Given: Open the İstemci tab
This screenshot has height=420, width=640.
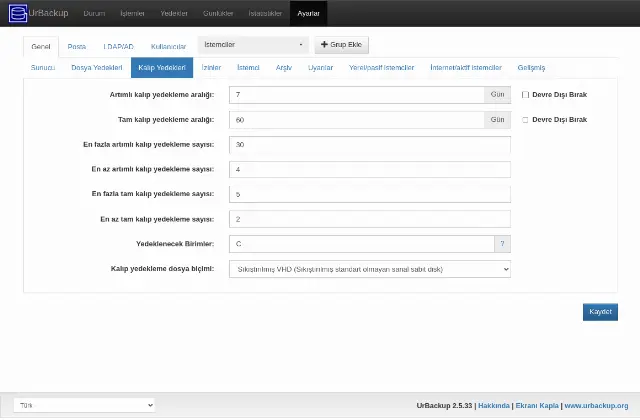Looking at the screenshot, I should click(x=248, y=68).
